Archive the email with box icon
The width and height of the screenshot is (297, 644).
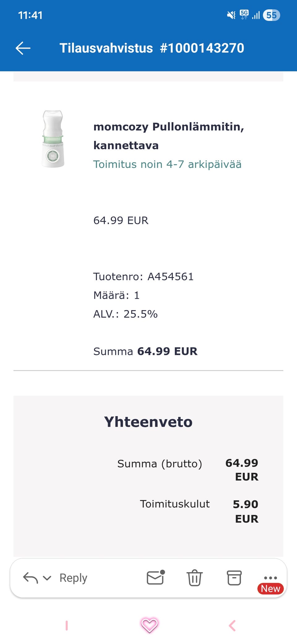[234, 578]
